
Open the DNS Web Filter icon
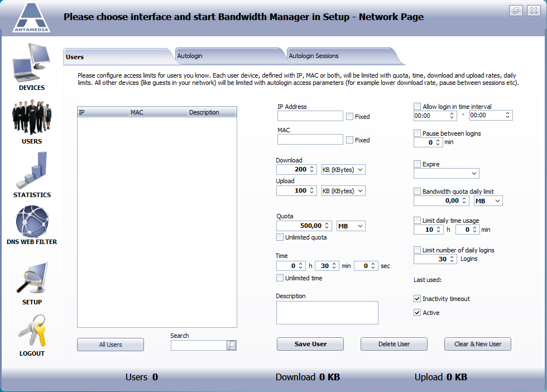(x=32, y=221)
